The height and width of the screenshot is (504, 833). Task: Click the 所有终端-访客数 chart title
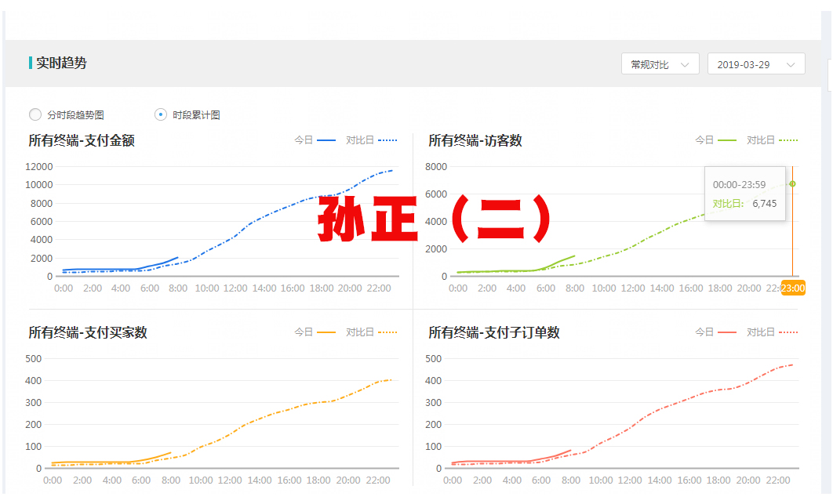[475, 141]
